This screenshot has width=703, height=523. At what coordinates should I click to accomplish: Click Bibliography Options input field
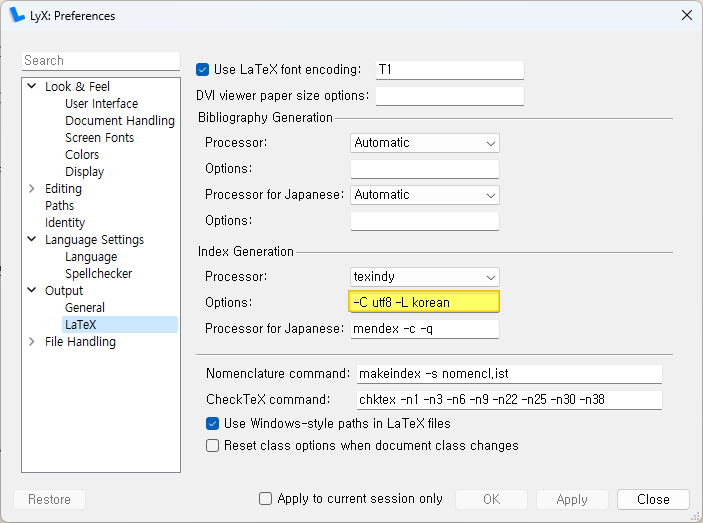(425, 169)
